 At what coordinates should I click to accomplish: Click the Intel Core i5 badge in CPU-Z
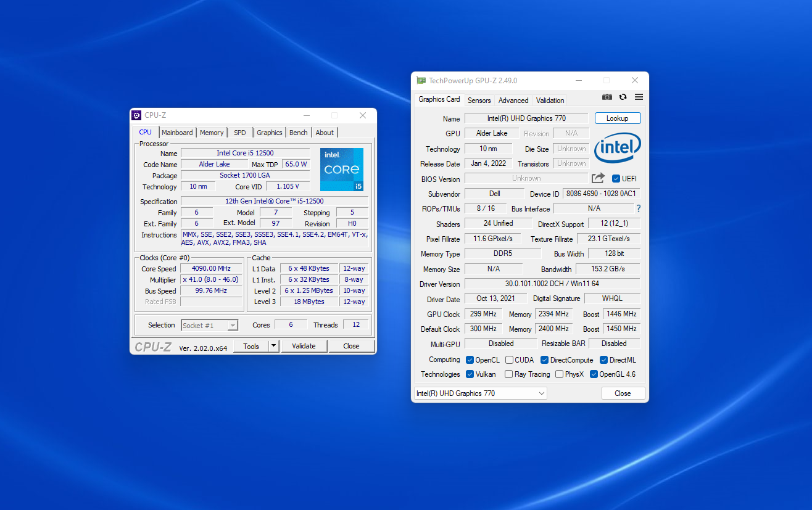pos(342,170)
